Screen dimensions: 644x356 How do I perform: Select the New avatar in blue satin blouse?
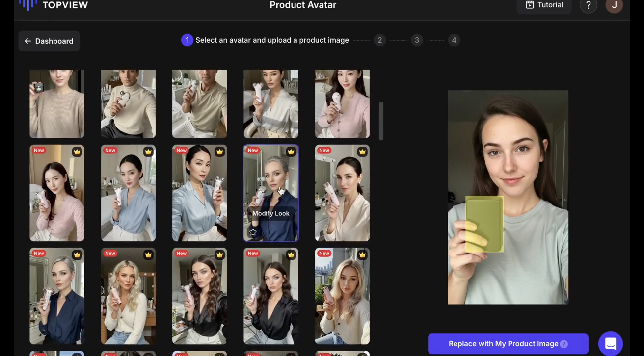pos(200,193)
